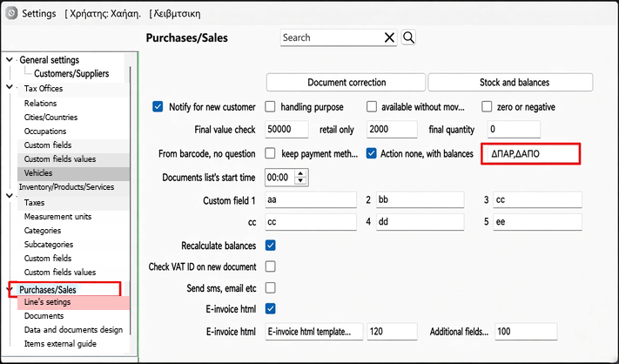
Task: Open Inventory/Products/Services node
Action: pyautogui.click(x=67, y=186)
